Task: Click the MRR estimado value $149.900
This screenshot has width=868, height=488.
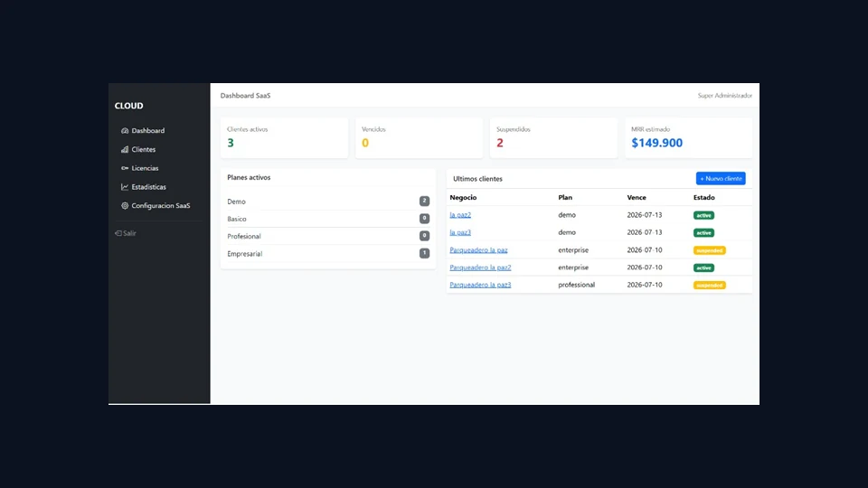Action: pyautogui.click(x=657, y=143)
